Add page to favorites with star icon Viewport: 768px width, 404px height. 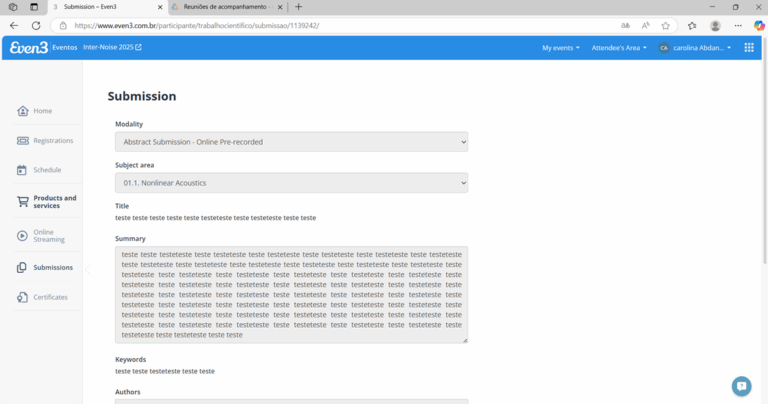point(665,26)
